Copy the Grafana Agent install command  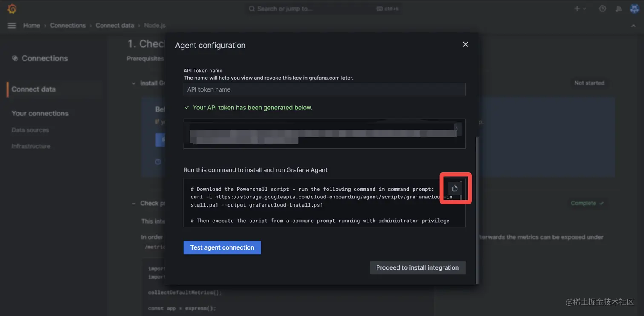point(455,188)
